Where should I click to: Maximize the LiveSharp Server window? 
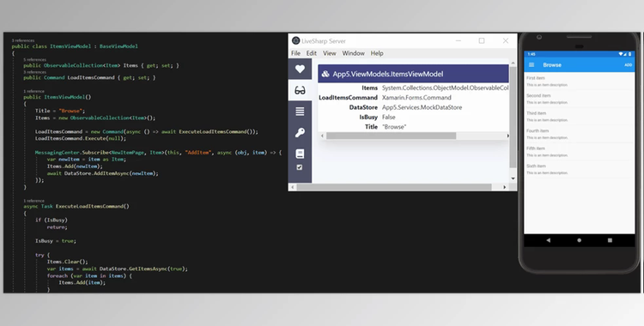[x=482, y=40]
